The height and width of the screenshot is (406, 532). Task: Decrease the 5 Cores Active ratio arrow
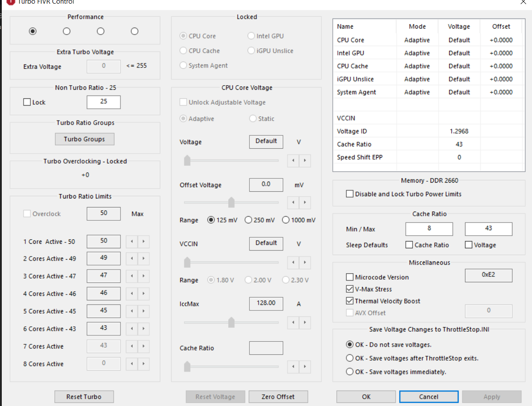pyautogui.click(x=132, y=311)
